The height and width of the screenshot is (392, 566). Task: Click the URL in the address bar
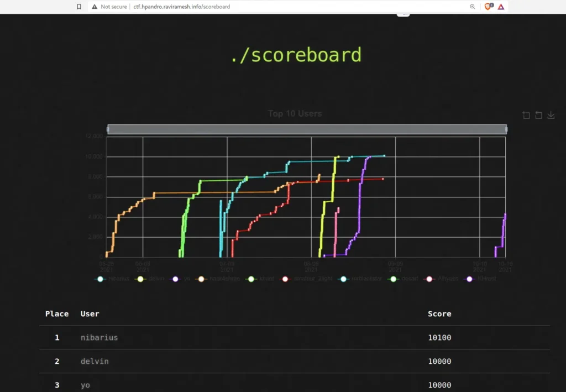(x=181, y=7)
